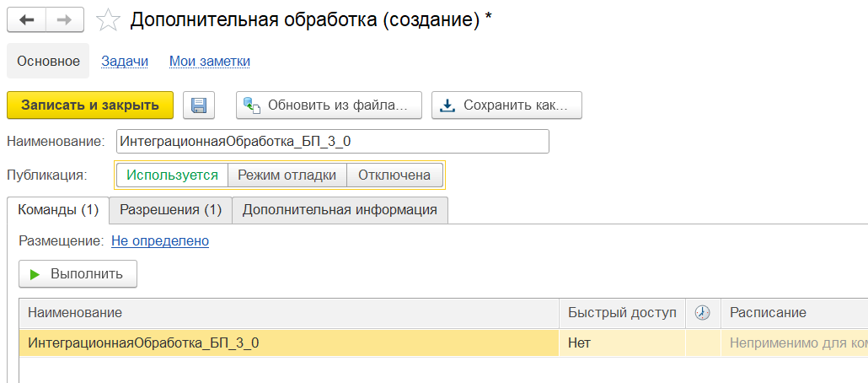Screen dimensions: 868x383
Task: Add to favorites with the star icon
Action: [x=108, y=20]
